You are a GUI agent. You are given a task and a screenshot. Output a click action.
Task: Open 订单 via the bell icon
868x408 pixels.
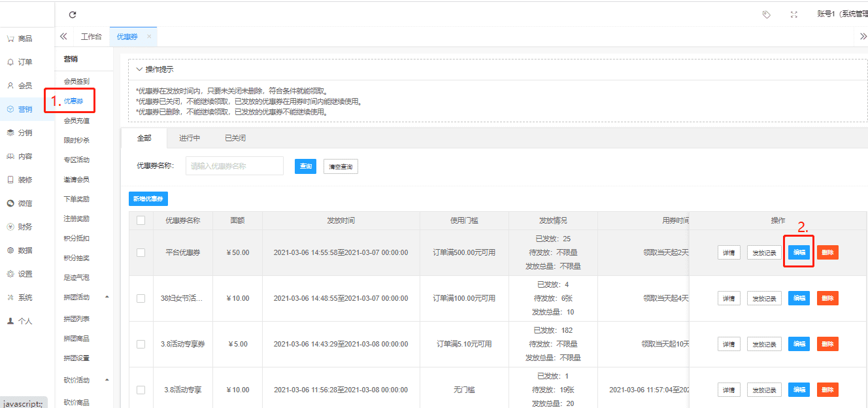coord(10,62)
